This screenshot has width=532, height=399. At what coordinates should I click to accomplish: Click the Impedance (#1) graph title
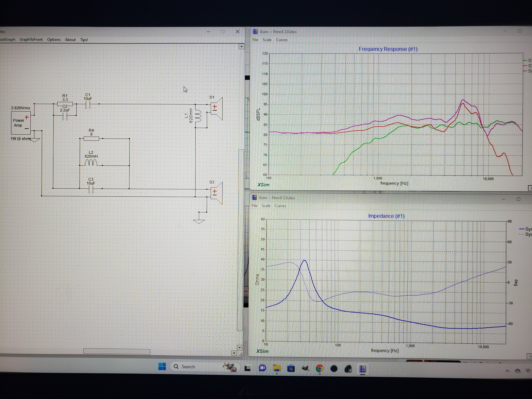tap(386, 216)
